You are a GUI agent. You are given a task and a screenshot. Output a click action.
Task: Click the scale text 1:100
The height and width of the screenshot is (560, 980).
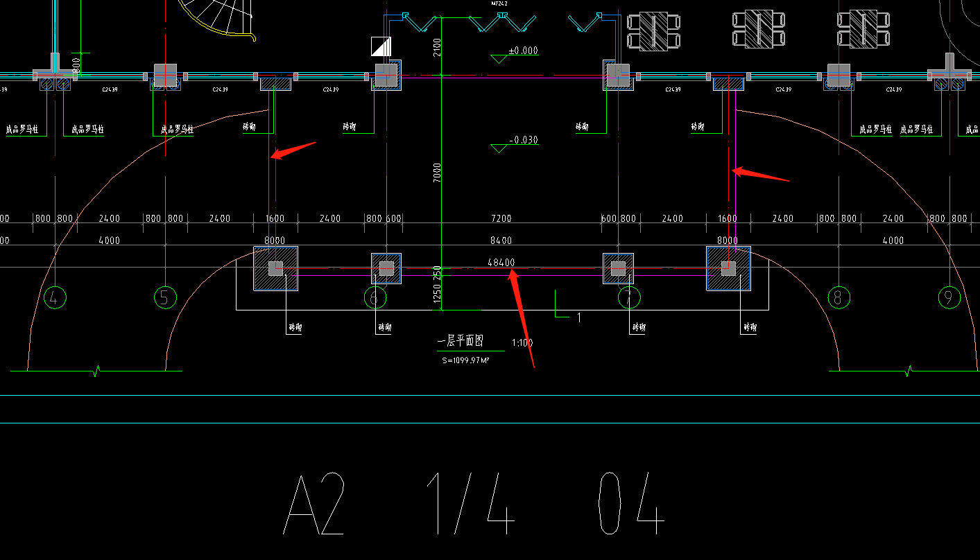(x=522, y=342)
